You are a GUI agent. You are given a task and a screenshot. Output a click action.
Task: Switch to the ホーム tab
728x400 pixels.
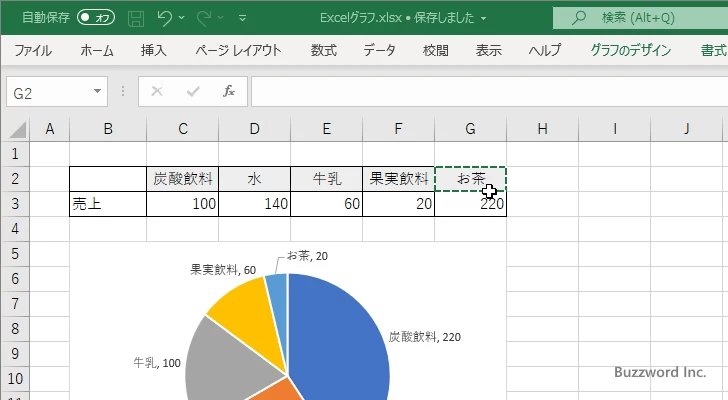[x=97, y=50]
